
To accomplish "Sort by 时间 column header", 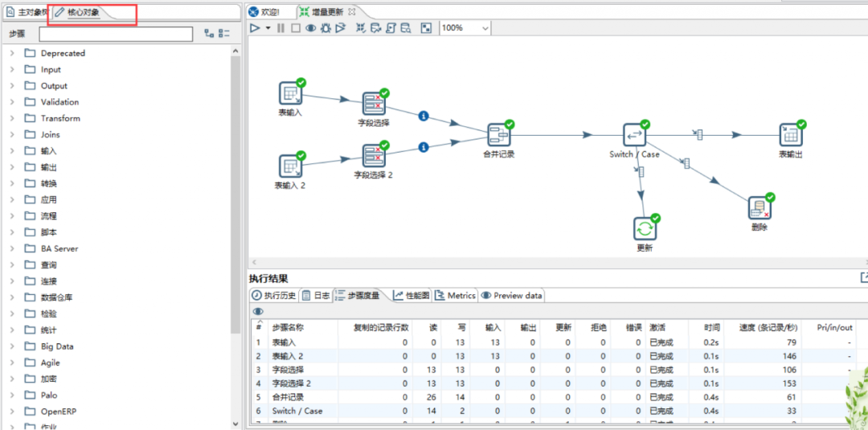I will 713,328.
